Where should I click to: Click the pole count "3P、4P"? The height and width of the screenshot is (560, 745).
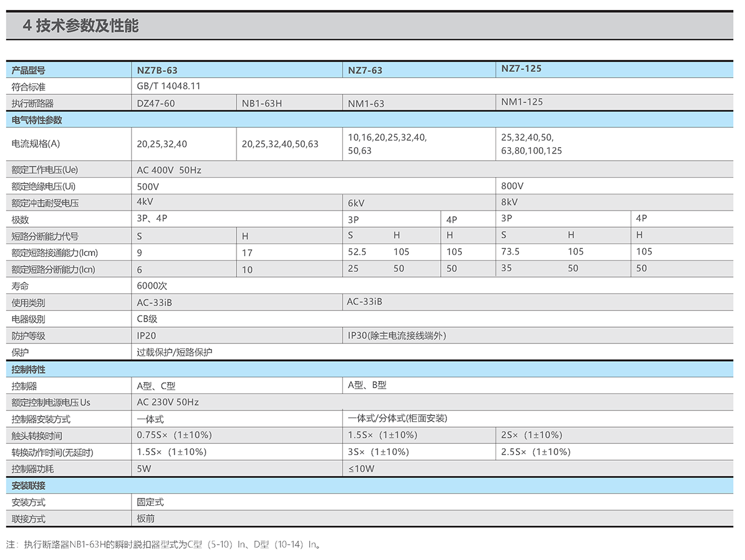(x=152, y=219)
